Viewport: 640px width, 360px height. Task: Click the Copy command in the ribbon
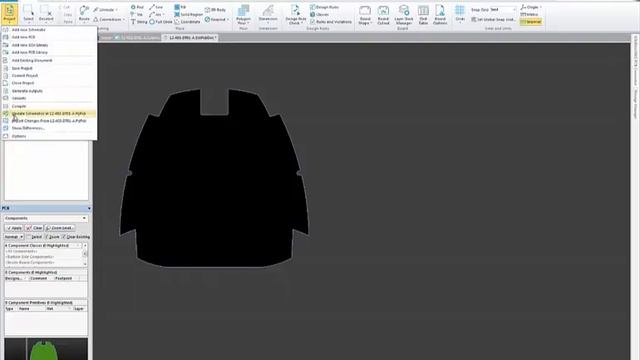tap(67, 14)
